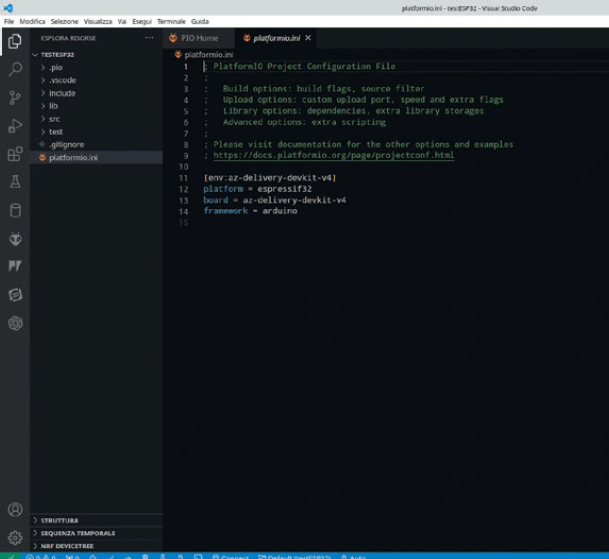Click line number 11 in the gutter
The width and height of the screenshot is (609, 559).
(183, 178)
